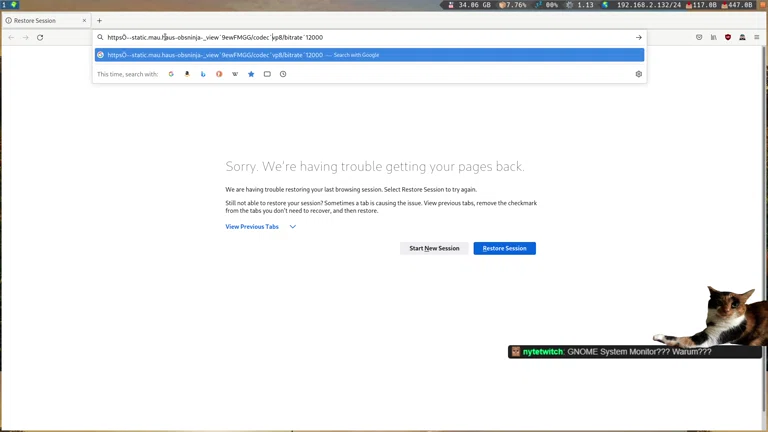Select Amazon one-off search engine icon

click(187, 74)
